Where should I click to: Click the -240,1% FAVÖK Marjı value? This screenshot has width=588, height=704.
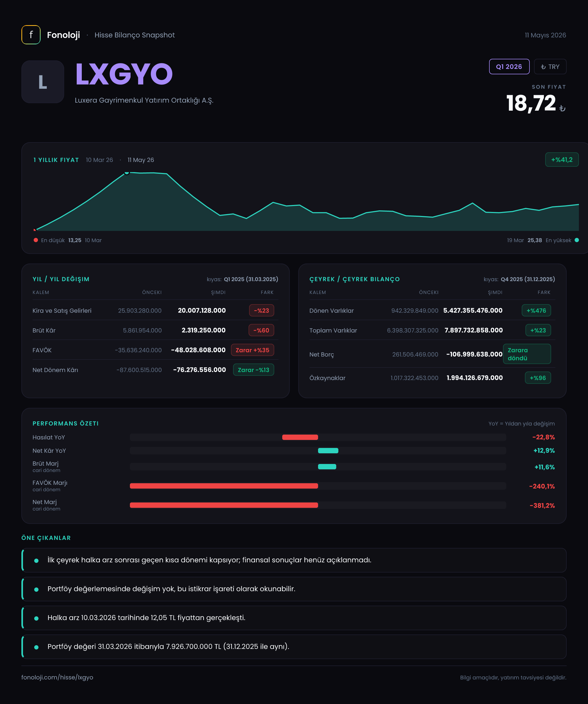point(542,486)
